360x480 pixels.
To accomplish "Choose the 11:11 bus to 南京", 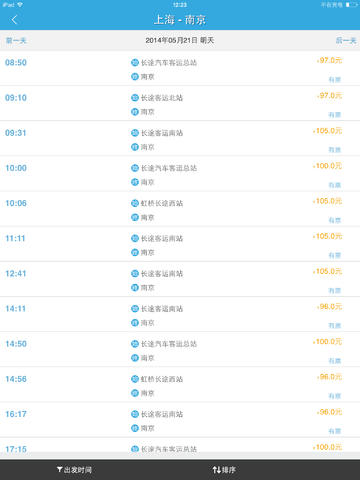I will click(180, 244).
